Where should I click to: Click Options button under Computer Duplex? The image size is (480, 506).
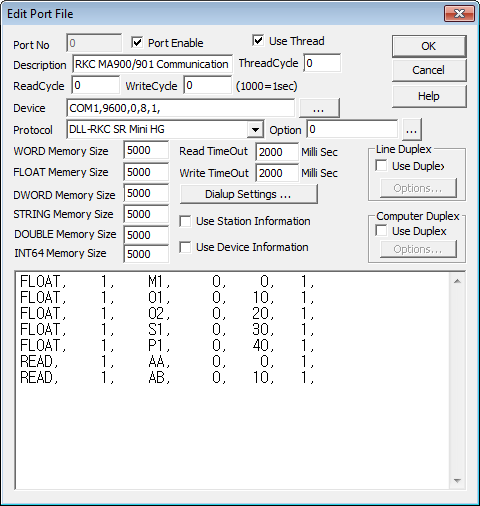[418, 249]
